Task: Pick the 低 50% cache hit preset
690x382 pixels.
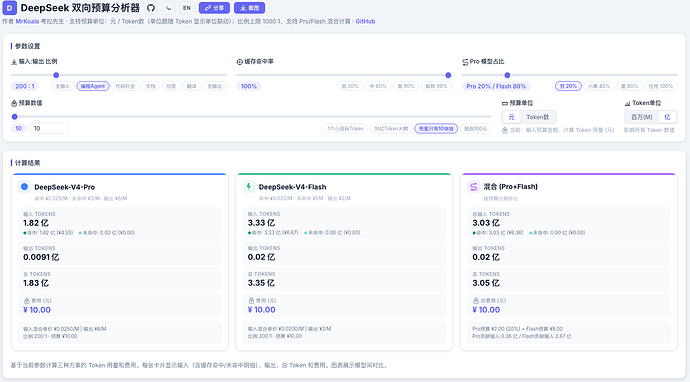Action: click(350, 86)
